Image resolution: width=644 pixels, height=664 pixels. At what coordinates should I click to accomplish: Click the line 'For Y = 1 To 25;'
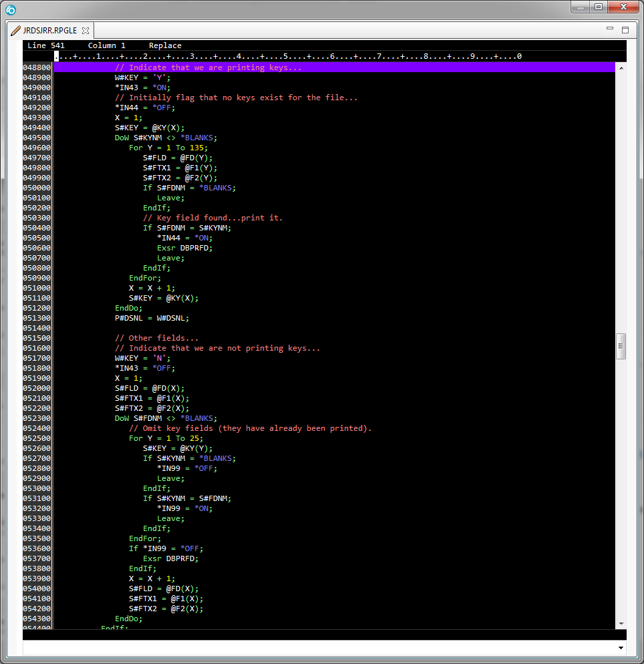(166, 438)
